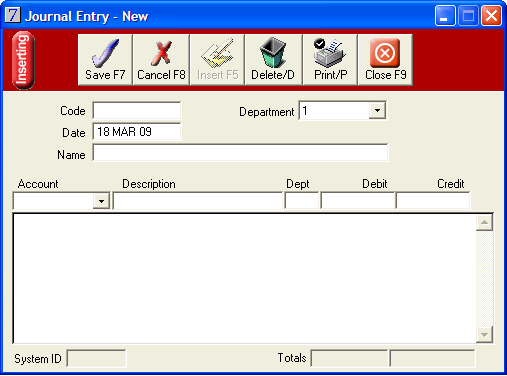The image size is (507, 376).
Task: Close the form using Close F9
Action: 385,60
